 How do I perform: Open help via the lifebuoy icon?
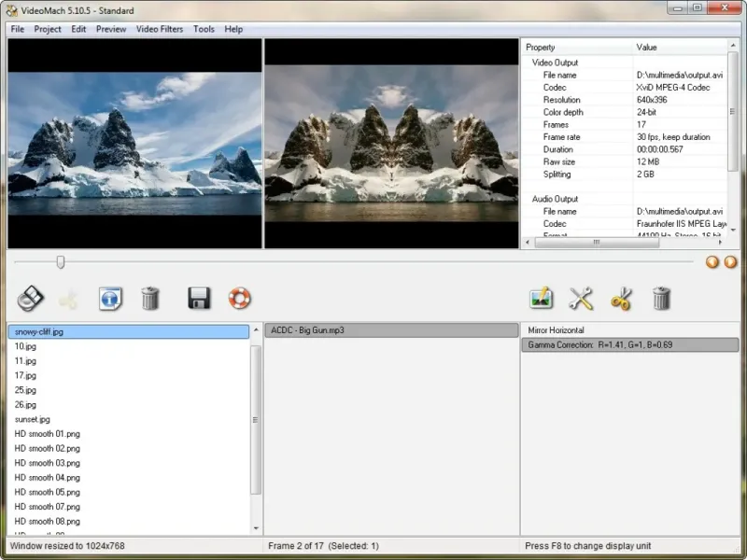click(x=240, y=299)
